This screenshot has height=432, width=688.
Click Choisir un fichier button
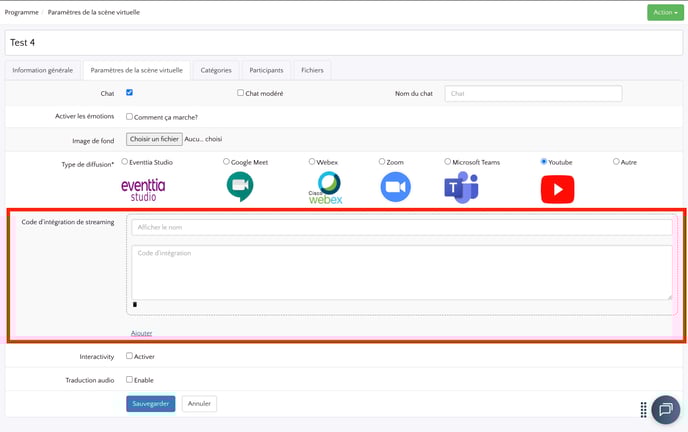pyautogui.click(x=155, y=139)
